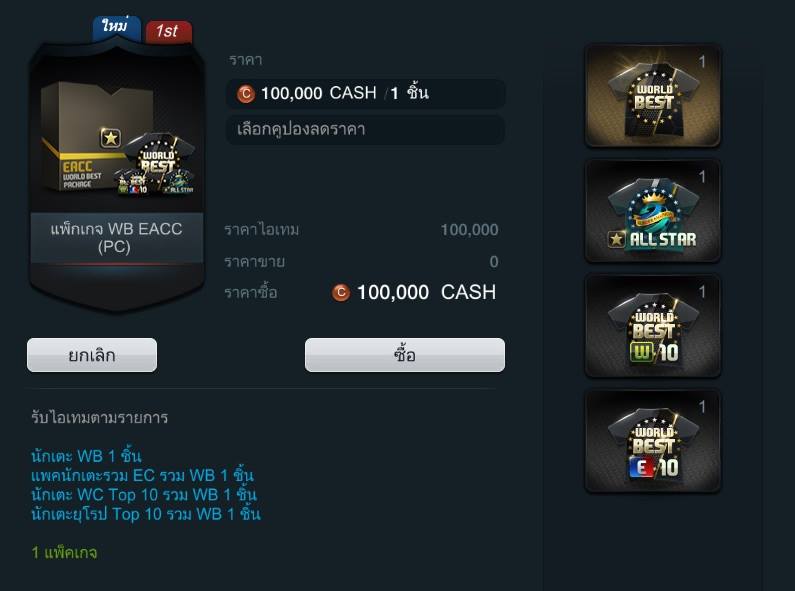This screenshot has height=591, width=795.
Task: Open the 100,000 CASH price selector
Action: click(365, 93)
